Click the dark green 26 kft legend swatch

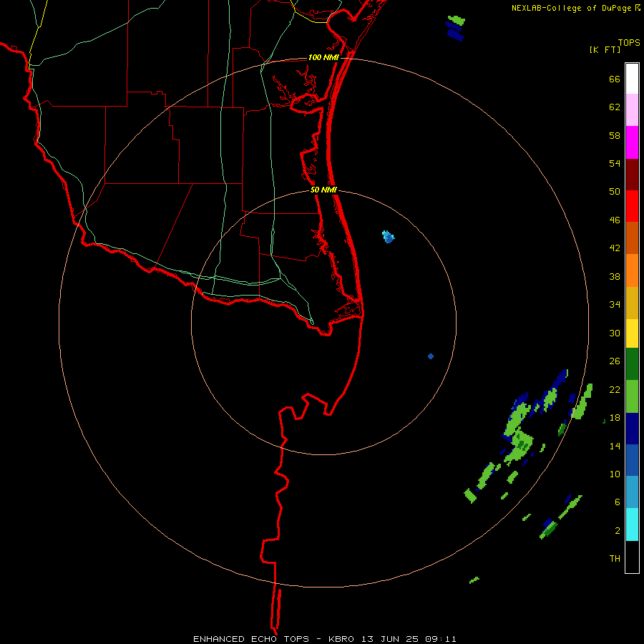coord(632,364)
